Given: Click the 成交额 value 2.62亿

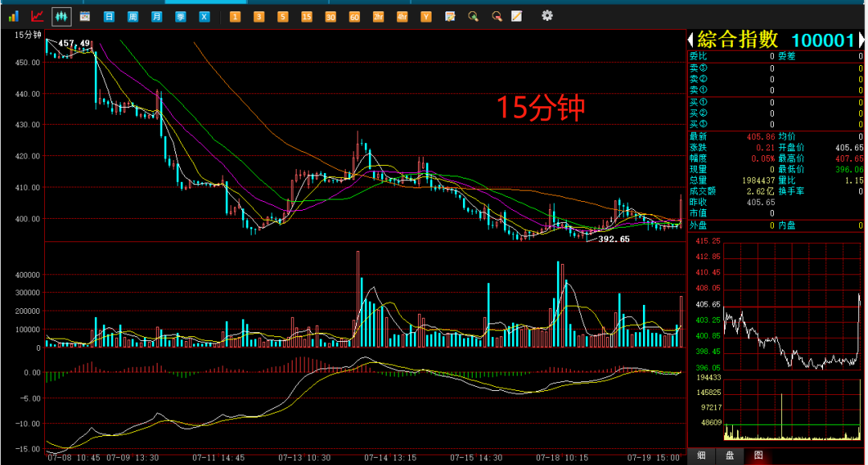Looking at the screenshot, I should (x=762, y=191).
